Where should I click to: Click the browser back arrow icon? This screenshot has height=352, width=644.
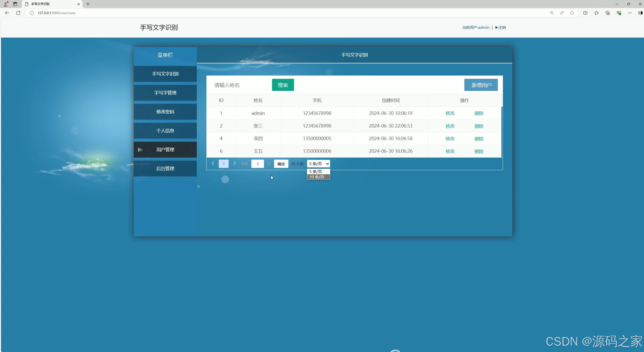(x=7, y=13)
